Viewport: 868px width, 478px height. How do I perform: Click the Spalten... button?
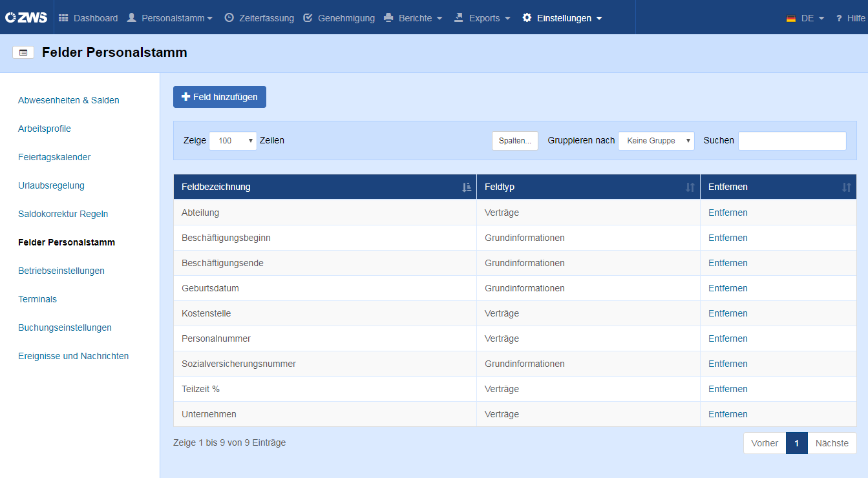(x=515, y=141)
